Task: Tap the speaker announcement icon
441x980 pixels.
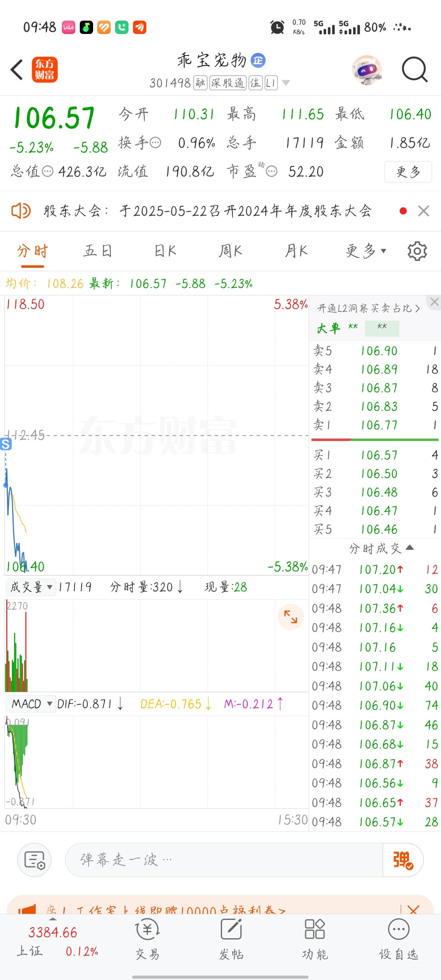Action: click(x=21, y=210)
